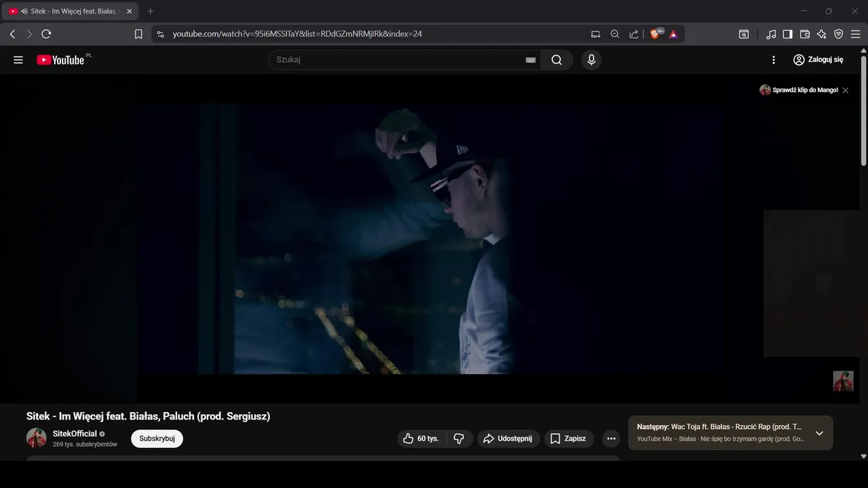Open the tab search toolbar icon
Viewport: 868px width, 488px height.
(x=744, y=34)
